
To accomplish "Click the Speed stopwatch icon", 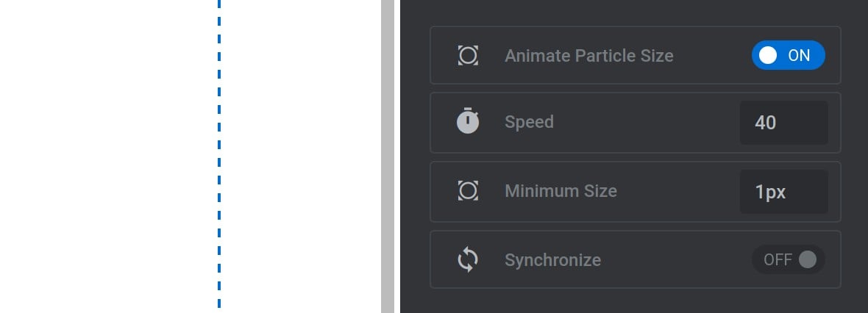I will pyautogui.click(x=468, y=121).
